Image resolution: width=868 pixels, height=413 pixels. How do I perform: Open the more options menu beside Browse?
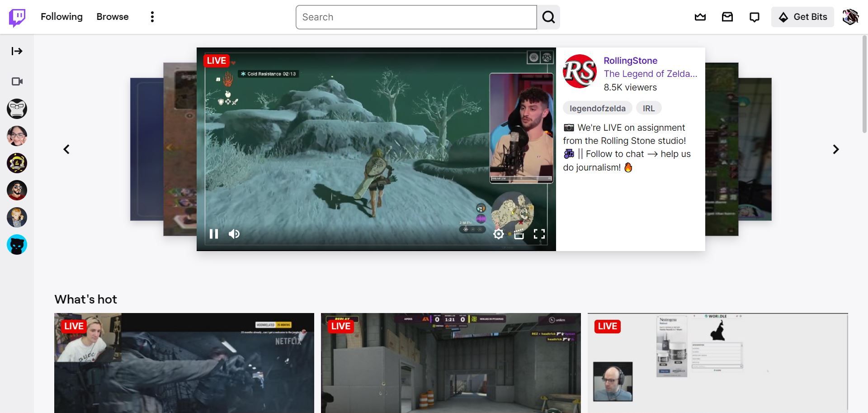click(x=152, y=17)
